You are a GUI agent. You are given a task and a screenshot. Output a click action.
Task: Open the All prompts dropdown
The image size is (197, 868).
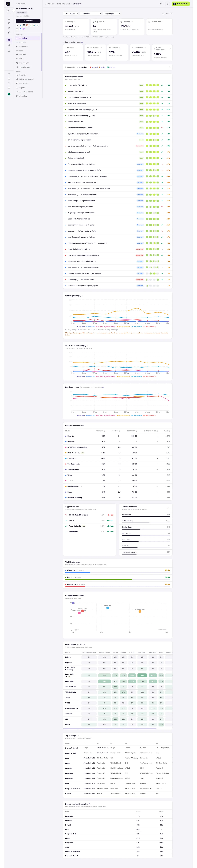[x=112, y=14]
